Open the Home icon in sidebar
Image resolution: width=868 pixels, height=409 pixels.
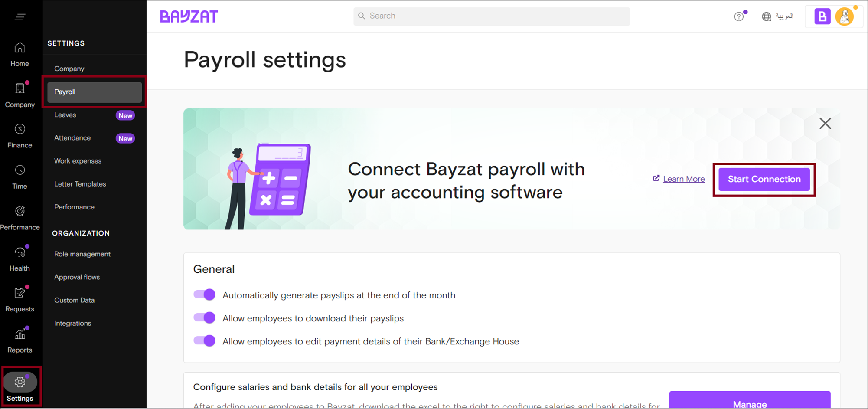coord(20,48)
